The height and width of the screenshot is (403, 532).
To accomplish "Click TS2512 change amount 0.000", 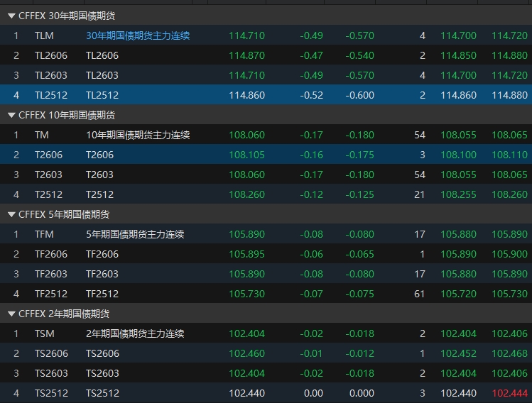I will (362, 393).
